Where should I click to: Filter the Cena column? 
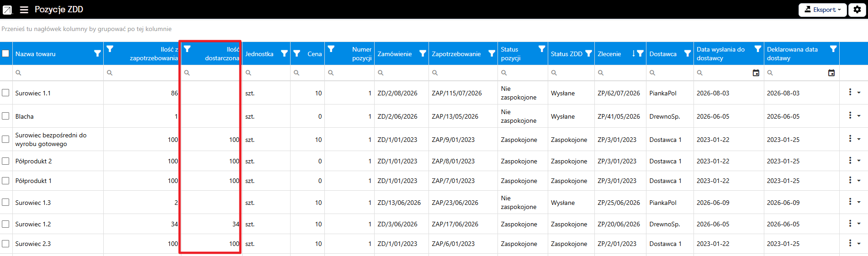click(x=297, y=53)
